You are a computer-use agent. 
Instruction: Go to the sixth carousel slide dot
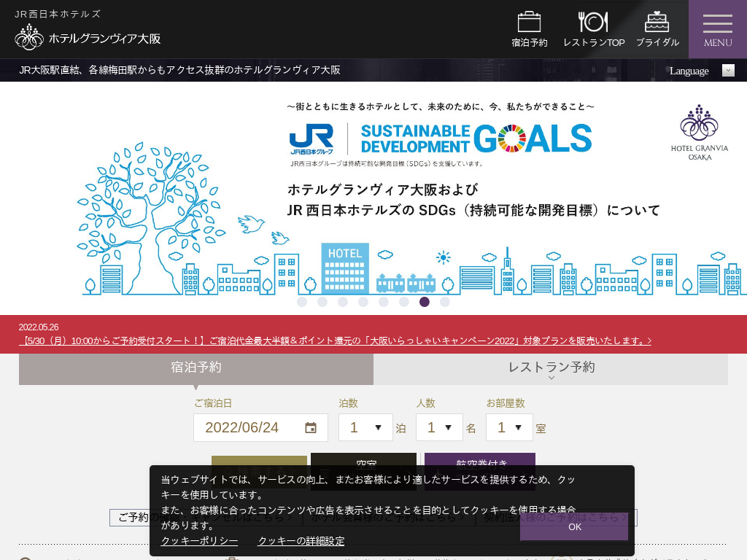click(404, 302)
